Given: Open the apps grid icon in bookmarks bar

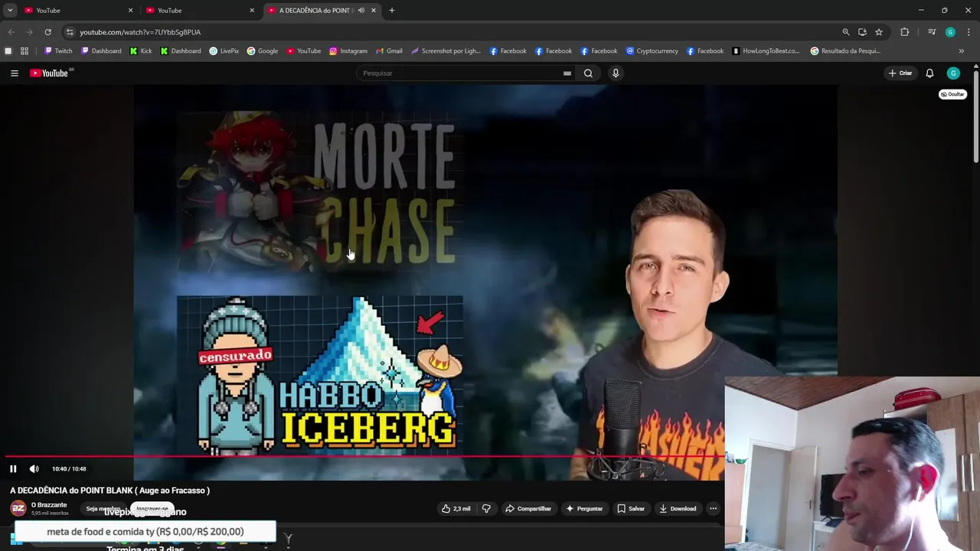Looking at the screenshot, I should pyautogui.click(x=24, y=51).
